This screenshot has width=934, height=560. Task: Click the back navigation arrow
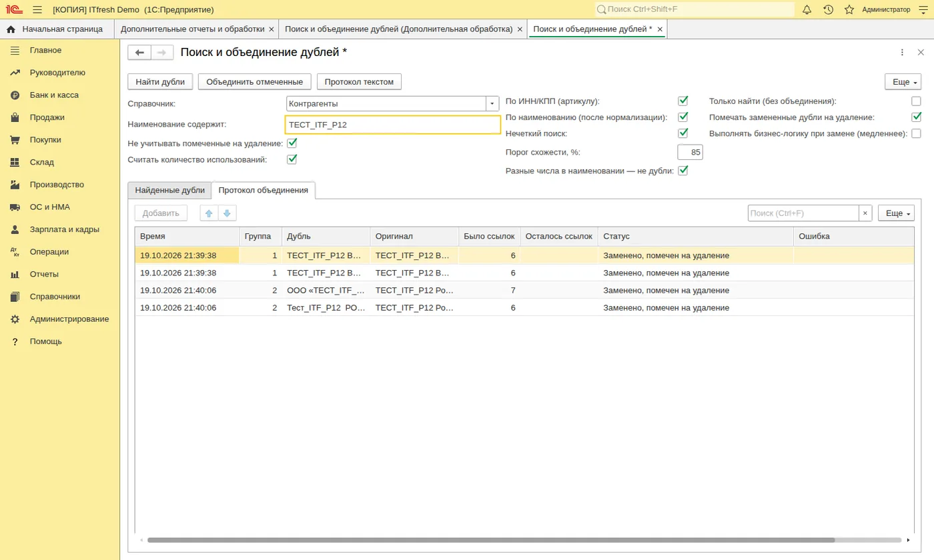coord(139,53)
